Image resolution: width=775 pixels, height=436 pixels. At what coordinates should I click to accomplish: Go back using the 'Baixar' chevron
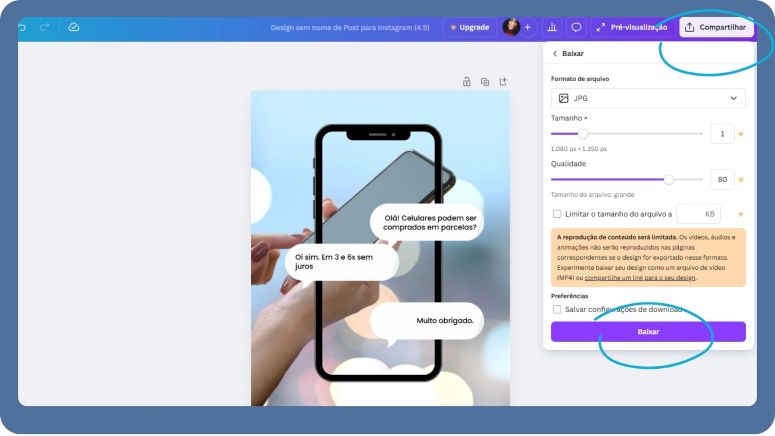pos(556,54)
